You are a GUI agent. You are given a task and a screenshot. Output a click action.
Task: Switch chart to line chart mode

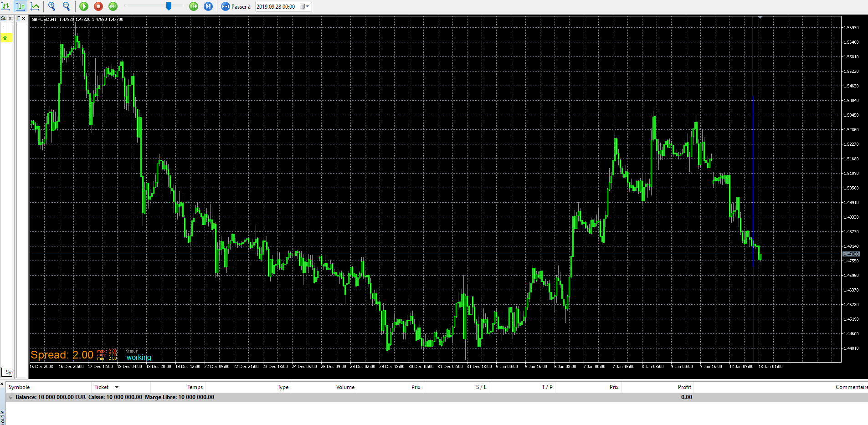[35, 6]
